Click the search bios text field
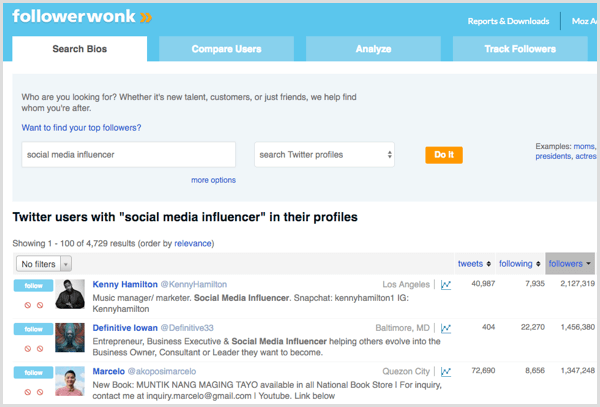The image size is (600, 407). 128,155
